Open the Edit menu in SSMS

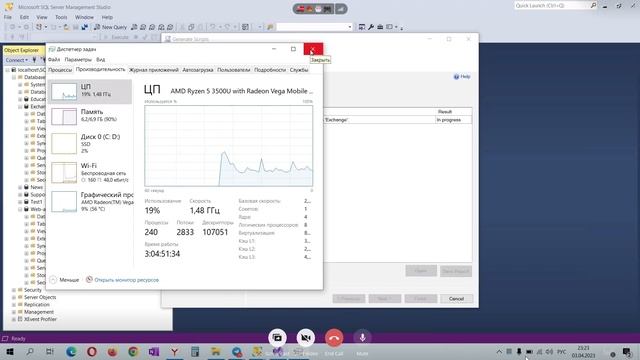(24, 17)
